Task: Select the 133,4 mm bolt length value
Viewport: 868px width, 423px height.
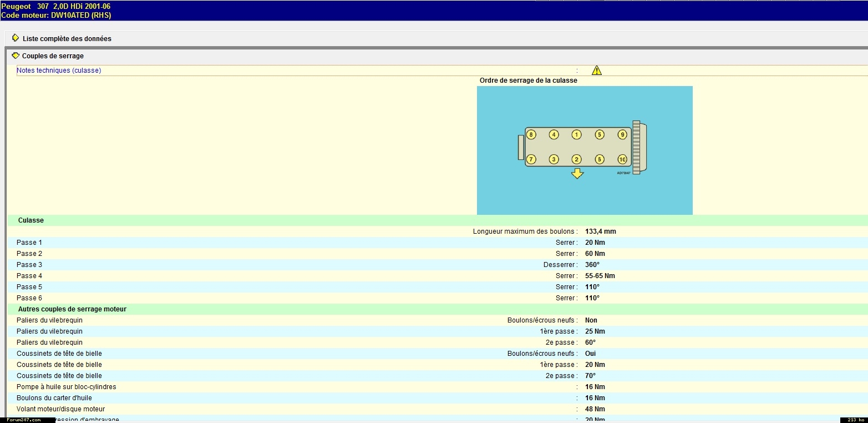Action: point(601,231)
